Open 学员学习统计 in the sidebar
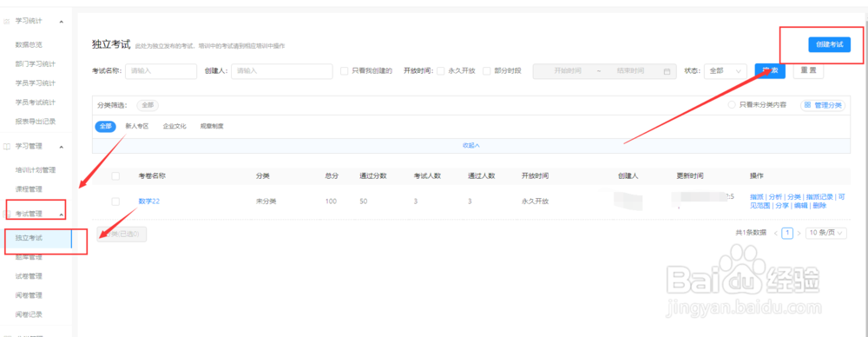Image resolution: width=868 pixels, height=337 pixels. [x=36, y=83]
